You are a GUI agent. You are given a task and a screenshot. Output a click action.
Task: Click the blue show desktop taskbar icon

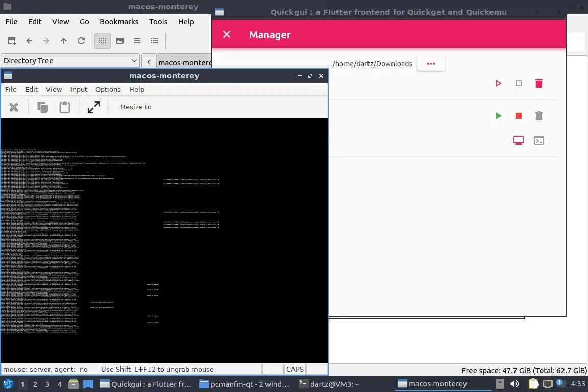88,384
